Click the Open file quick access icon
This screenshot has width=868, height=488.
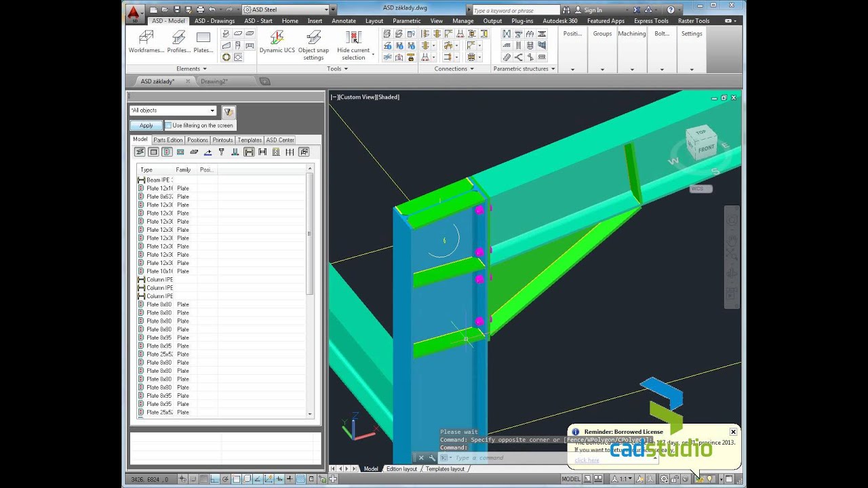165,9
